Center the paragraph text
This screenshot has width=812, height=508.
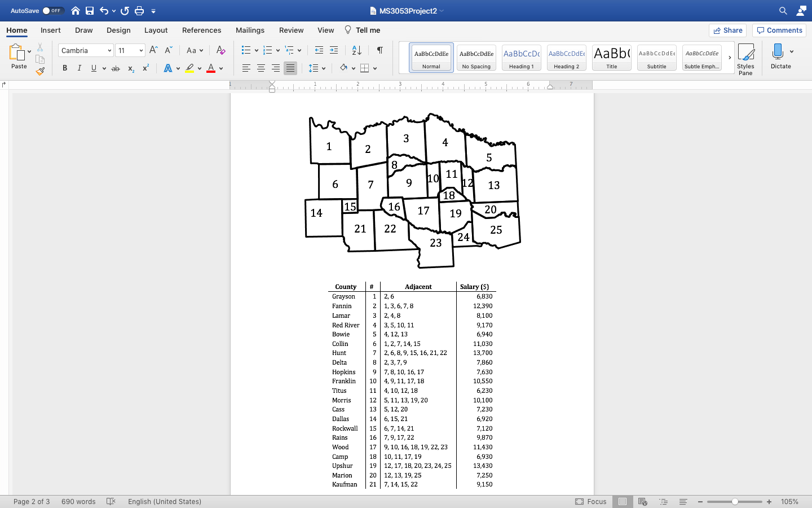click(x=261, y=68)
